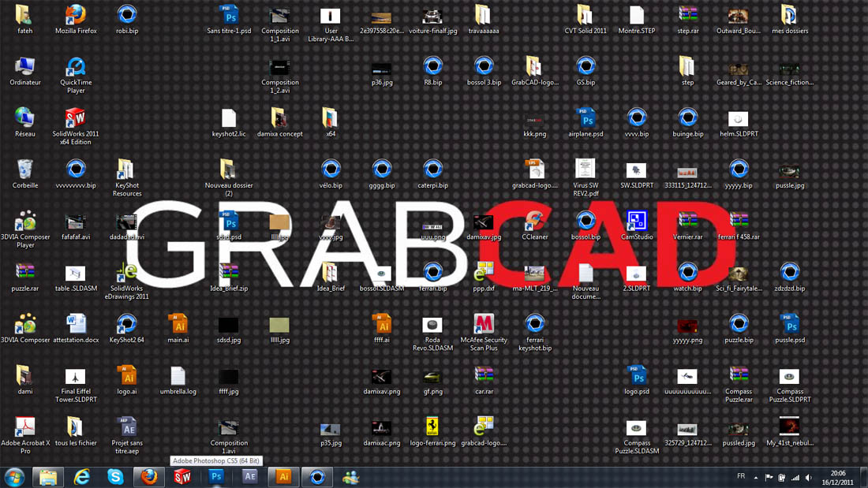Open the volume speaker tray icon
The width and height of the screenshot is (868, 488).
click(x=808, y=478)
